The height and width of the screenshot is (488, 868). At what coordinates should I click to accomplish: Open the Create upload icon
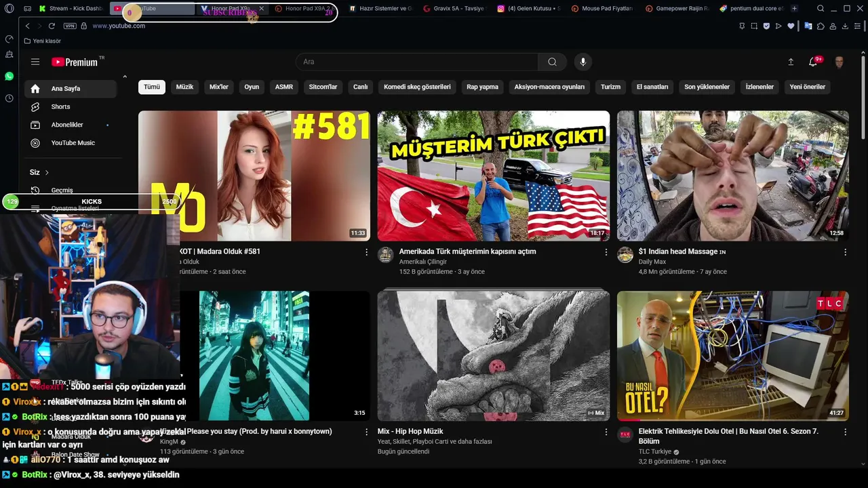click(x=791, y=62)
